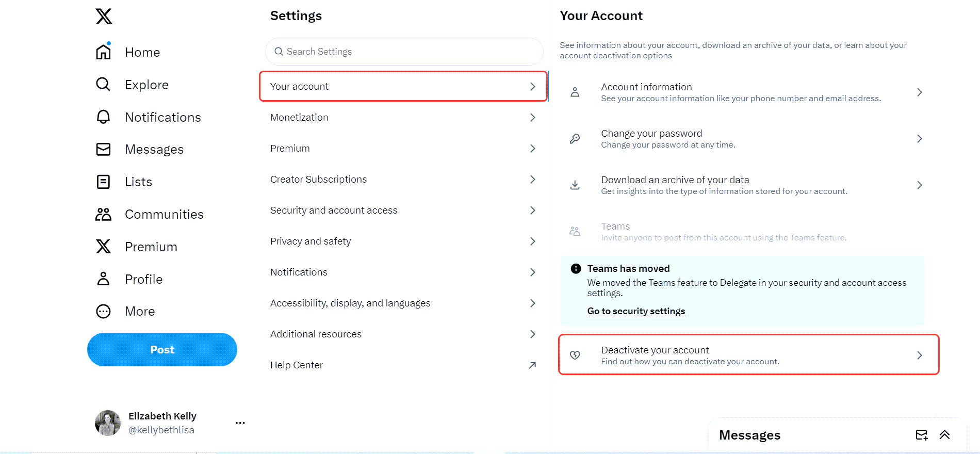Viewport: 980px width, 454px height.
Task: Open Help Center external link
Action: point(403,365)
